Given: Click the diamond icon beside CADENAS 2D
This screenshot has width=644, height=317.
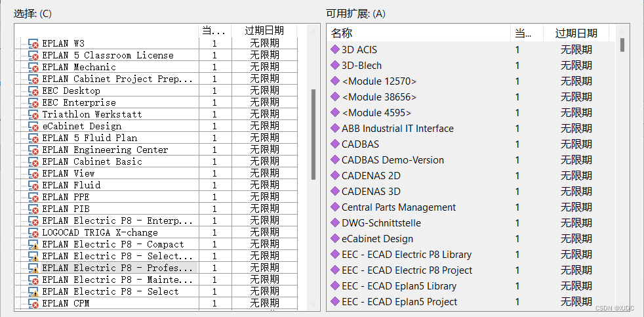Looking at the screenshot, I should (335, 175).
